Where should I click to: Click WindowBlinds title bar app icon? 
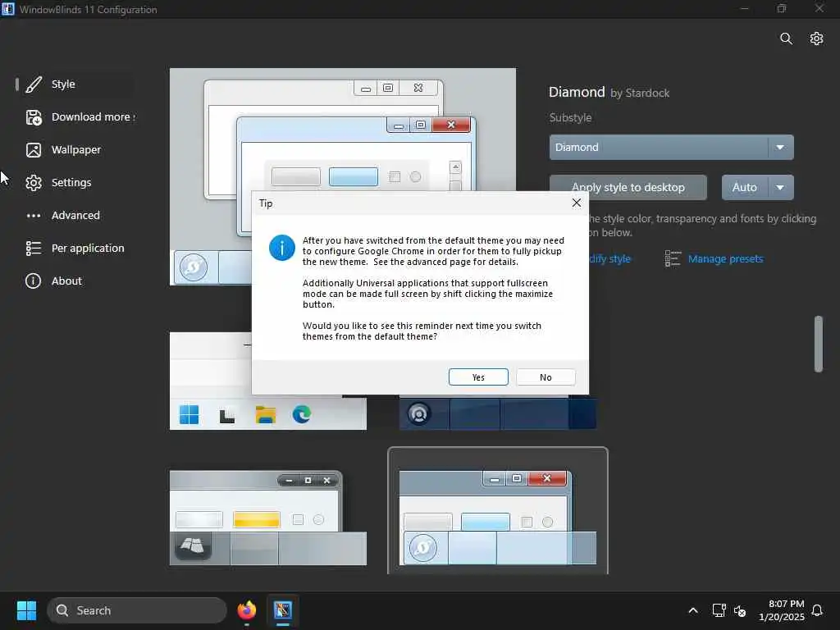click(x=8, y=9)
